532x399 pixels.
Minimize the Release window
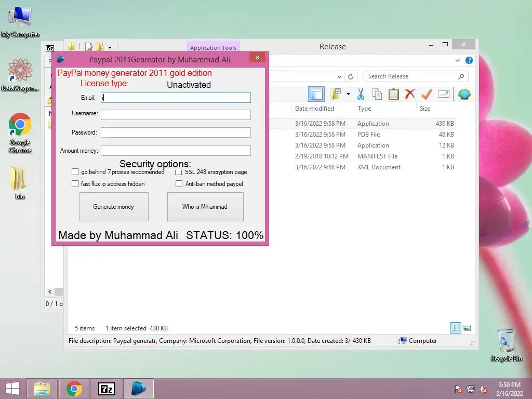click(431, 45)
